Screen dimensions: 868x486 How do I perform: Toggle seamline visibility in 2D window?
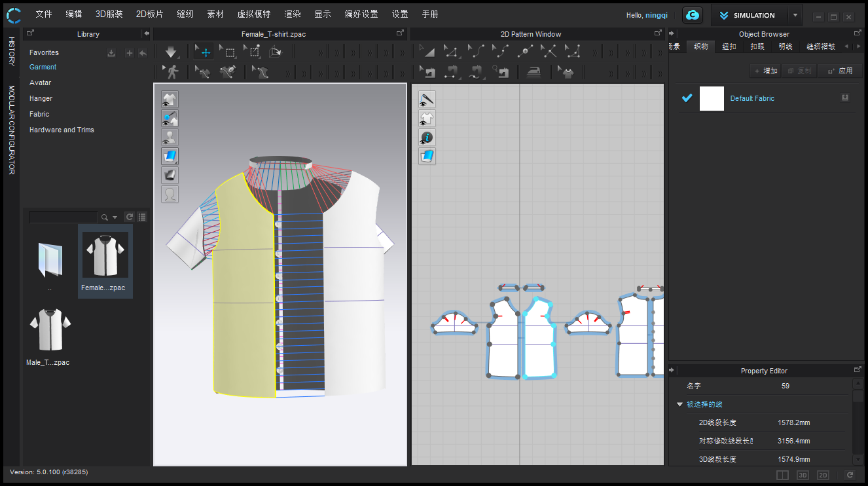pos(427,100)
